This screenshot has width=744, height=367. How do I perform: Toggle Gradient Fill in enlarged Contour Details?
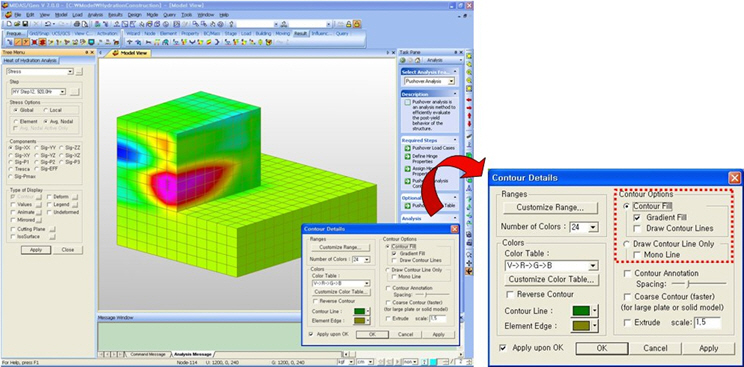637,217
